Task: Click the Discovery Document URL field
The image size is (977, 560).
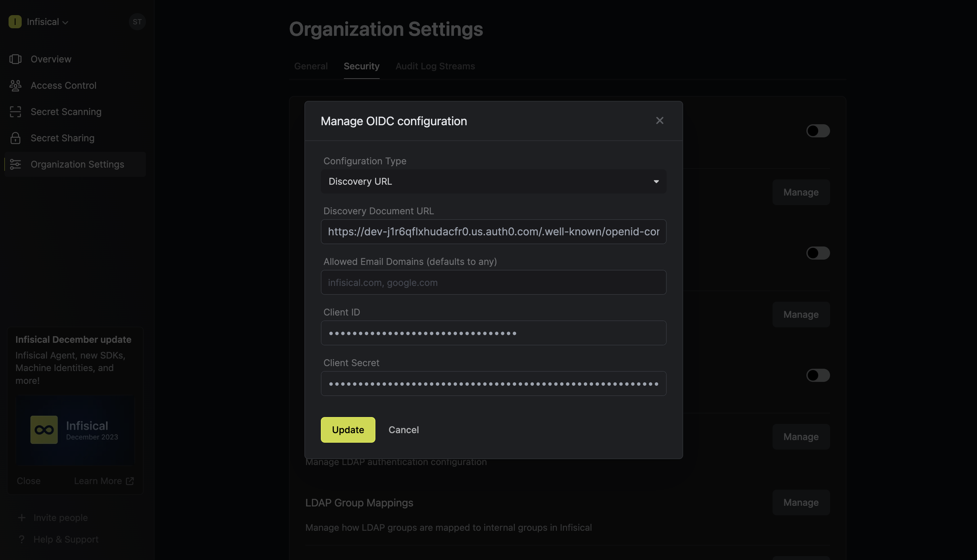Action: click(x=493, y=232)
